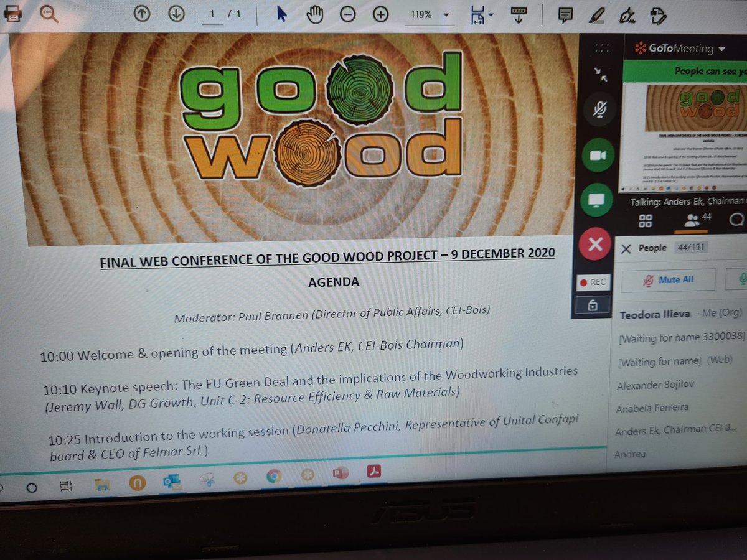Go to previous page with up arrow
Screen dimensions: 747x560
(x=142, y=14)
